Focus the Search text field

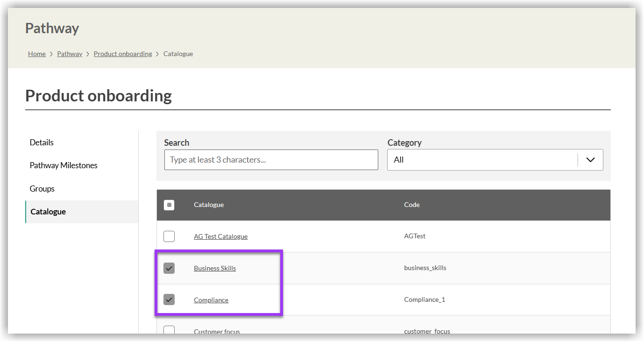click(271, 160)
